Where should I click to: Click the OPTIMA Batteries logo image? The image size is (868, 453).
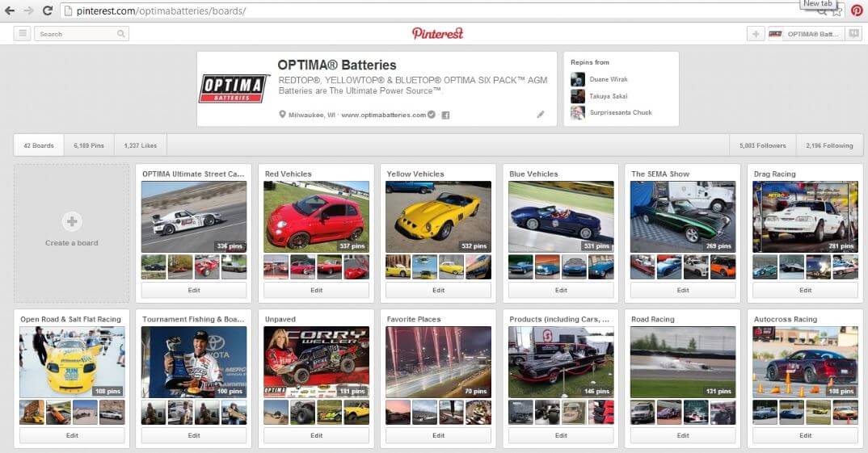(x=234, y=89)
